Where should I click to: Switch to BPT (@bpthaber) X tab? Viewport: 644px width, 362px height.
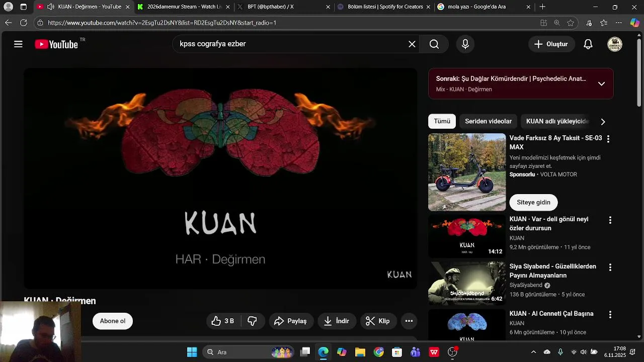coord(284,7)
